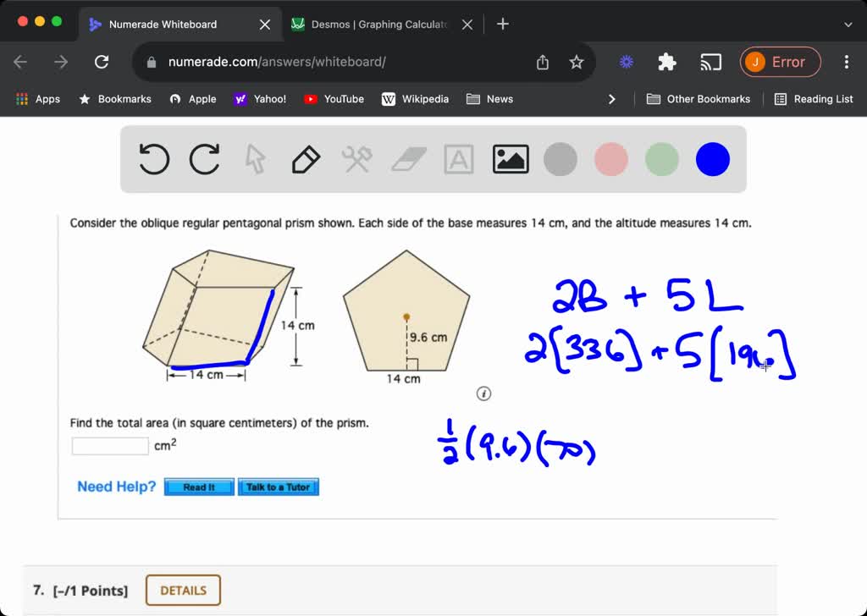867x616 pixels.
Task: Click the Talk to a Tutor button
Action: (278, 487)
